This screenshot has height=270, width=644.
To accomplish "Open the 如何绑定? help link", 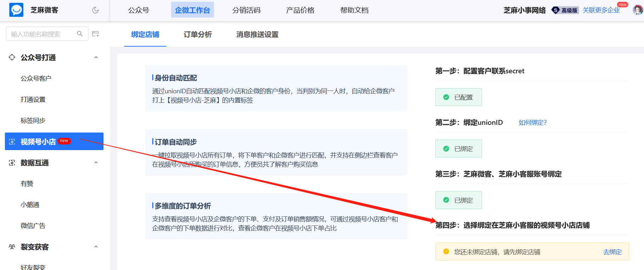I will point(532,122).
